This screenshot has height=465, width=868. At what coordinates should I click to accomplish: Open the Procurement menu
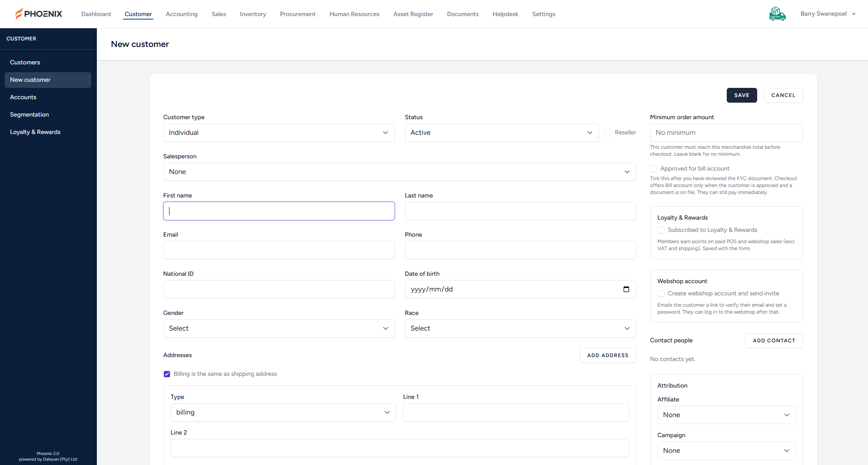point(298,14)
